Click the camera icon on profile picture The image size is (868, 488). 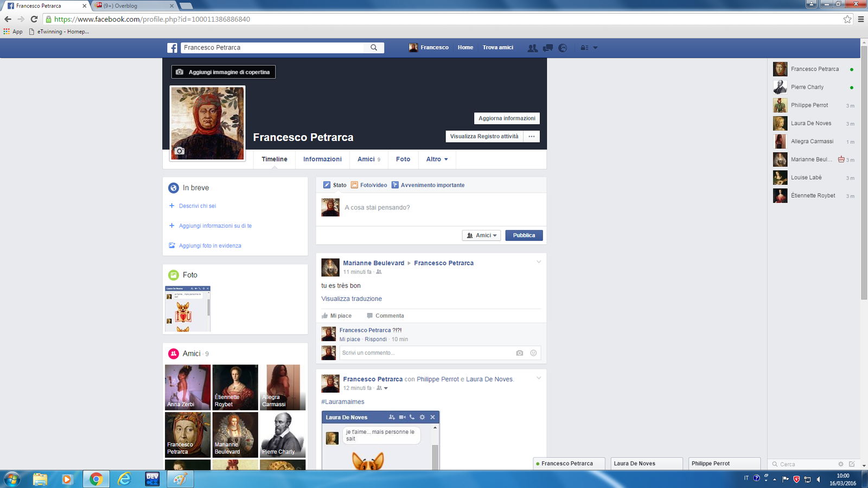pos(180,151)
